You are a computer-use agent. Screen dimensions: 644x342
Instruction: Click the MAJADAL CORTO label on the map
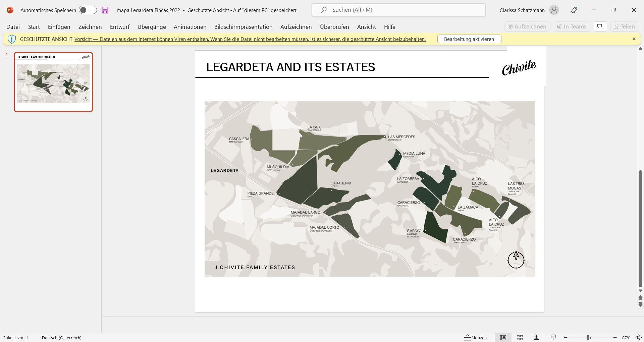(x=324, y=227)
